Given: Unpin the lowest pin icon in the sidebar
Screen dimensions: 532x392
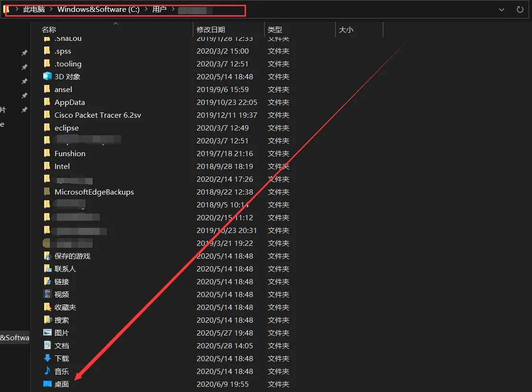Looking at the screenshot, I should 24,110.
